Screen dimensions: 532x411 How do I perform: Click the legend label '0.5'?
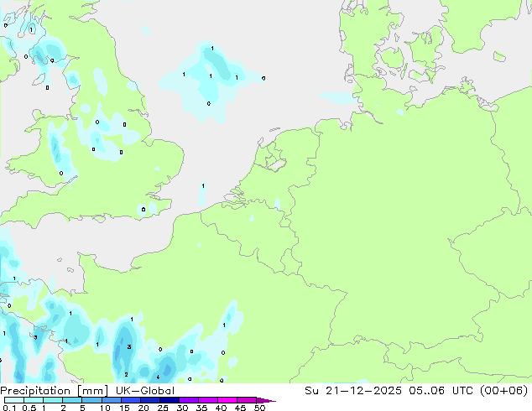point(29,408)
